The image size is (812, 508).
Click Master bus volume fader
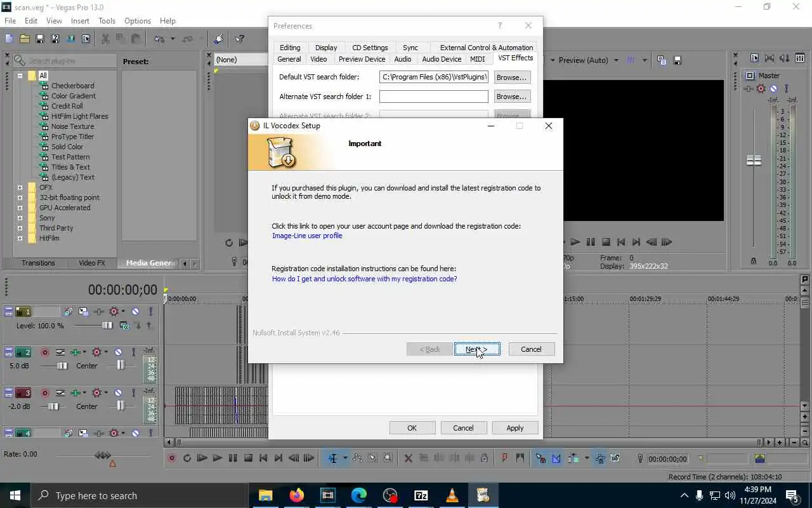tap(754, 160)
